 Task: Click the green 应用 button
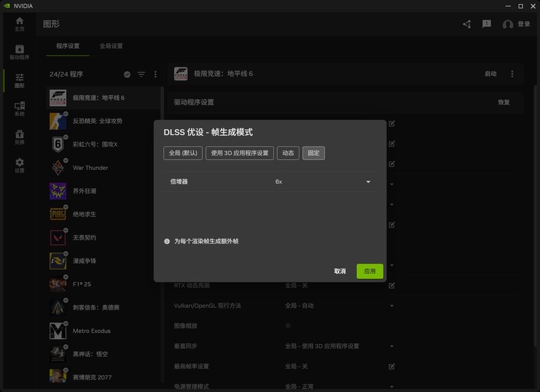pos(370,271)
